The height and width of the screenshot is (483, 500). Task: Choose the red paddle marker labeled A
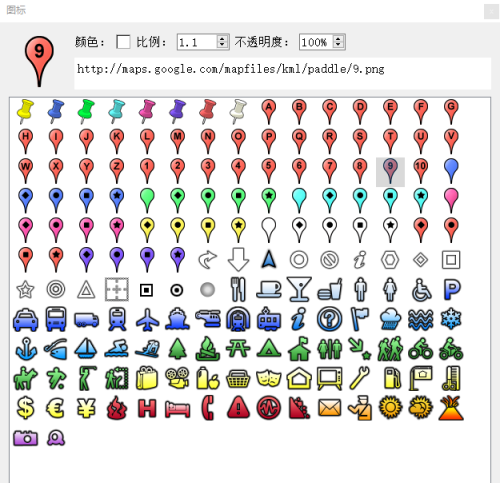(x=269, y=112)
